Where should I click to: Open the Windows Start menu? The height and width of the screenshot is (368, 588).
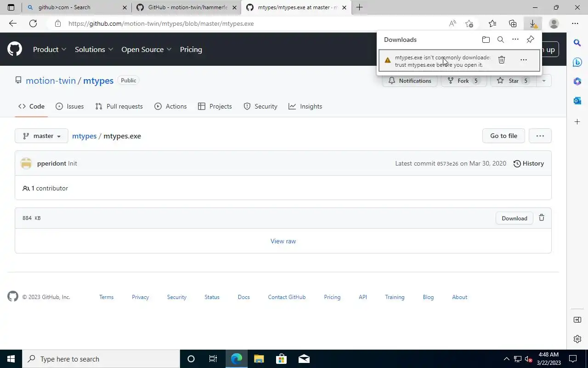click(11, 359)
